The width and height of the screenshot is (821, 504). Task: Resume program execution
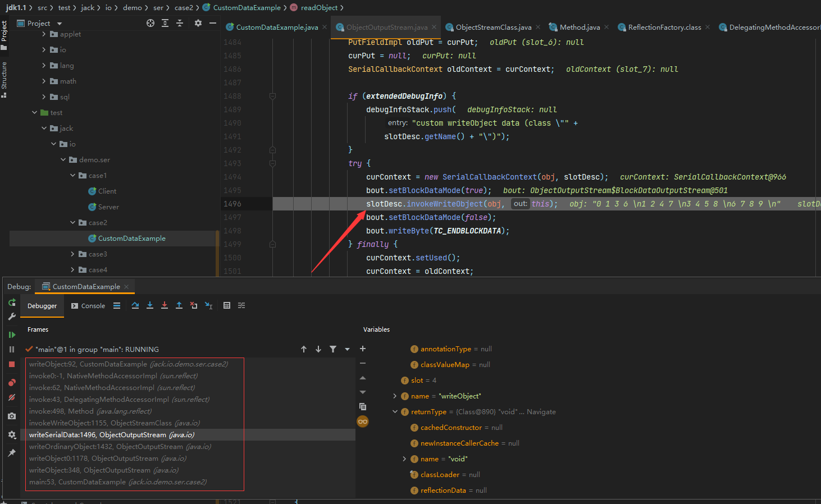(12, 335)
